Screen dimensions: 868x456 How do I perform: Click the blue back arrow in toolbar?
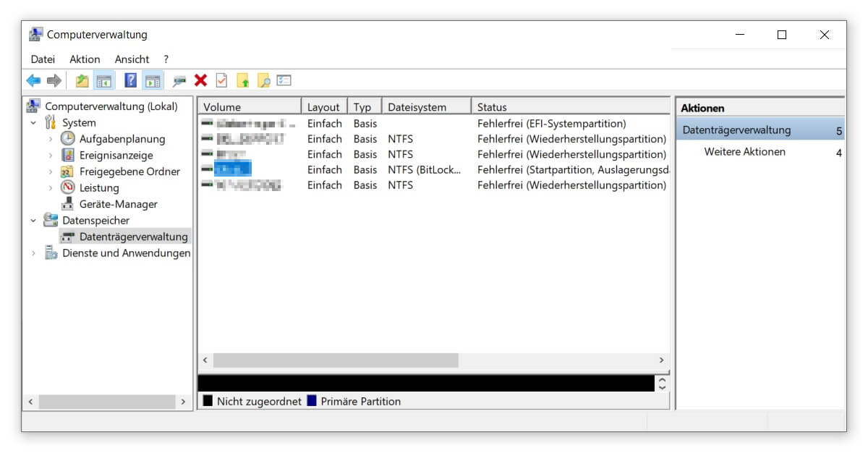point(33,81)
